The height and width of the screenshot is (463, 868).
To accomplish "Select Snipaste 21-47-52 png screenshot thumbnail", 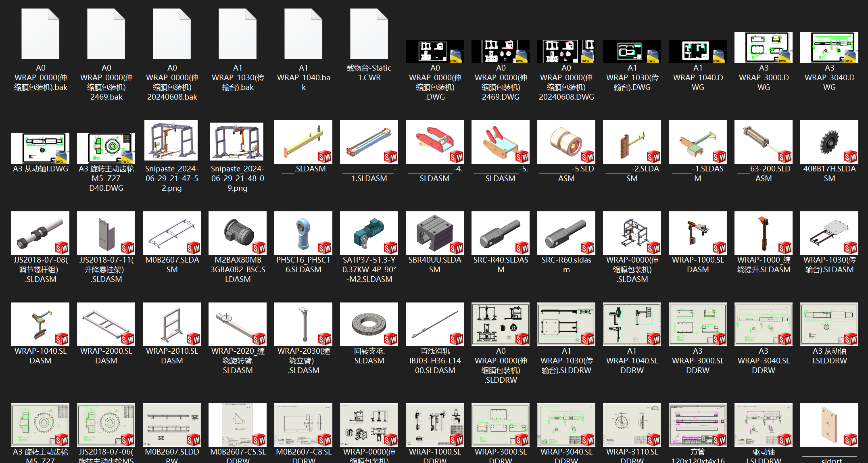I will pos(171,140).
